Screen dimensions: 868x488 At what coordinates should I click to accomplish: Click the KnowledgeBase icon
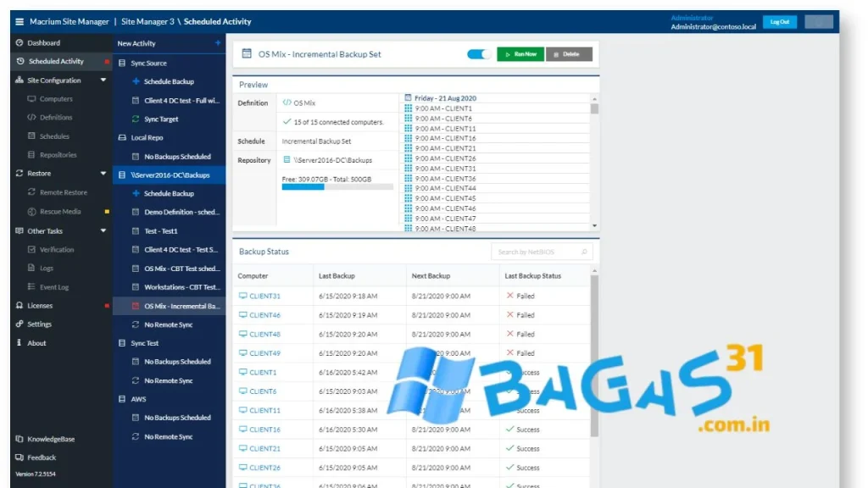pyautogui.click(x=19, y=439)
